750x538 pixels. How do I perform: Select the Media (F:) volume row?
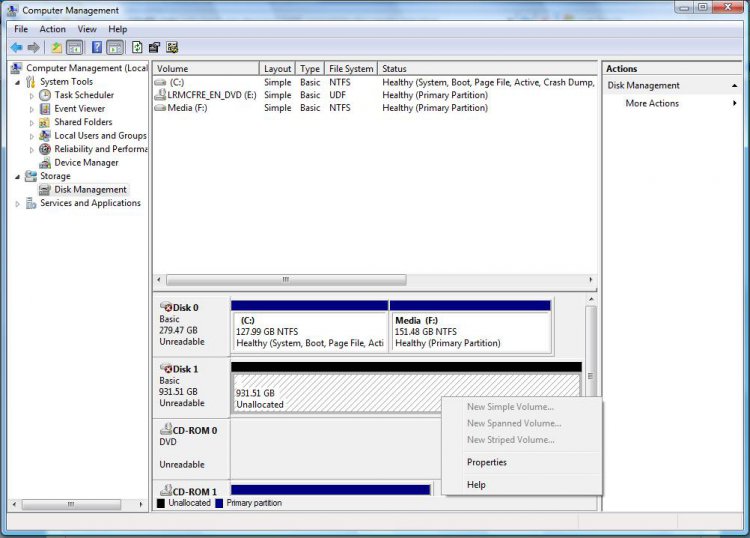(375, 108)
